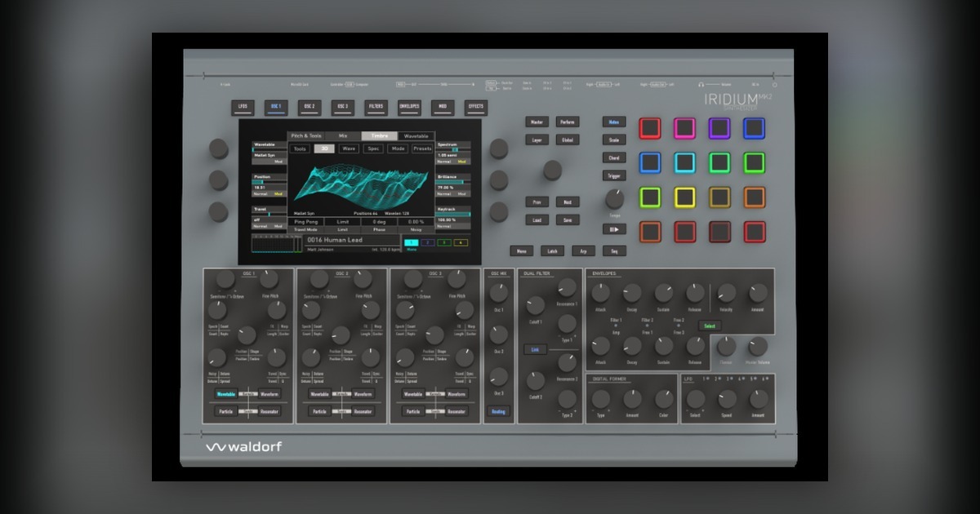Tap the purple pad in the top row
Image resolution: width=980 pixels, height=514 pixels.
[x=719, y=128]
